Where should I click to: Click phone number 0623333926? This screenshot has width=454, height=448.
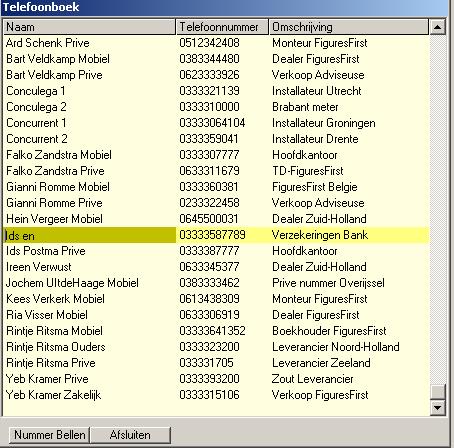point(209,75)
